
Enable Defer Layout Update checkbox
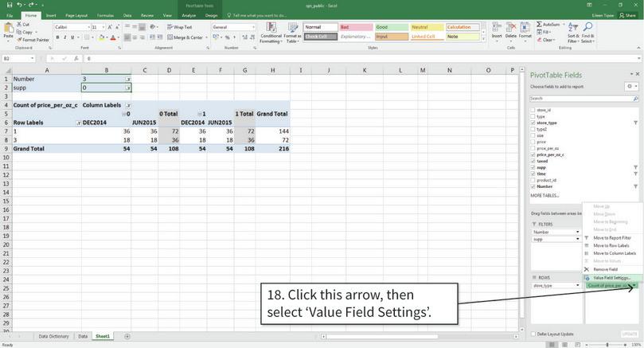(x=533, y=334)
